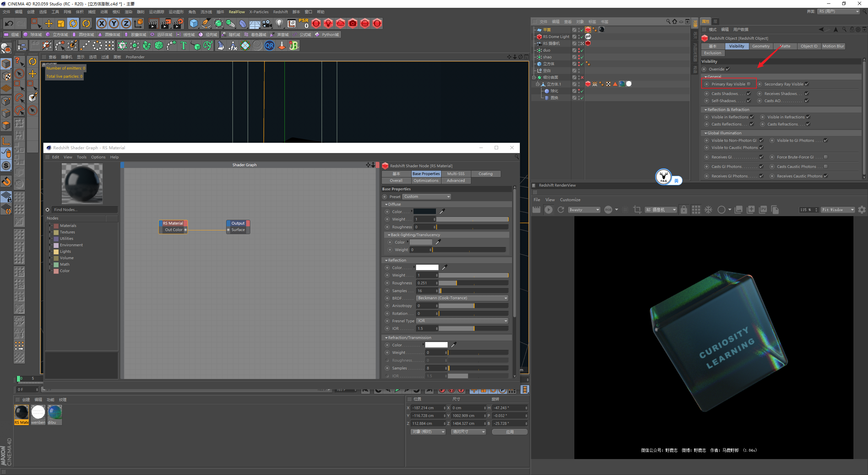Screen dimensions: 868x475
Task: Select the Move tool in top toolbar
Action: click(49, 23)
